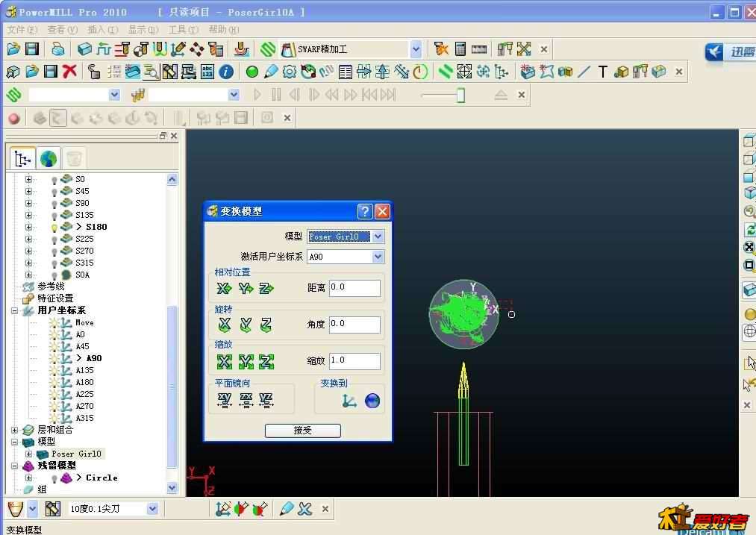Screen dimensions: 756x535
Task: Click the printer icon in top toolbar
Action: tap(58, 49)
